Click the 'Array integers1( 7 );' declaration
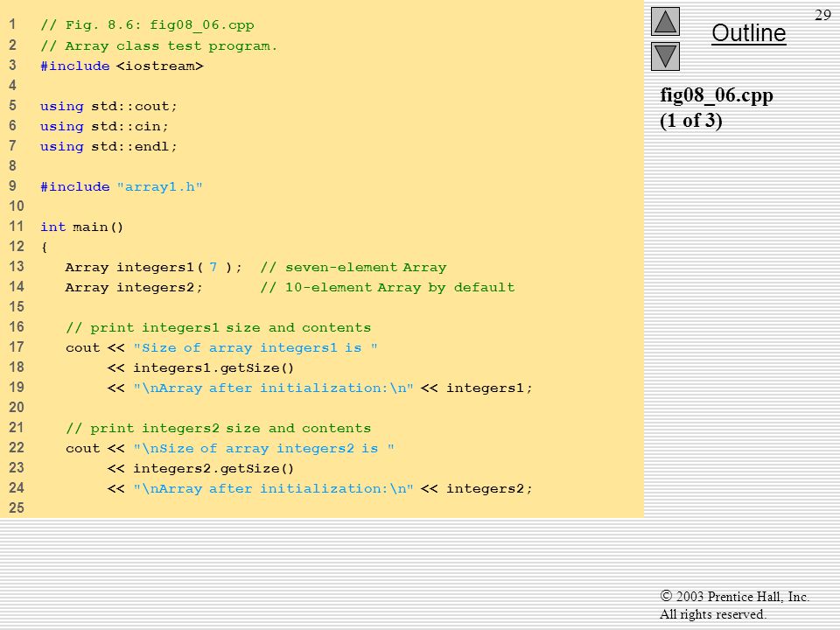 [x=153, y=268]
